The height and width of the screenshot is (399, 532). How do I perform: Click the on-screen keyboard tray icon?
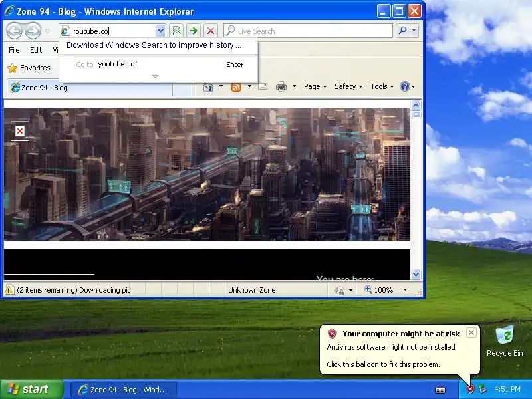[x=440, y=390]
